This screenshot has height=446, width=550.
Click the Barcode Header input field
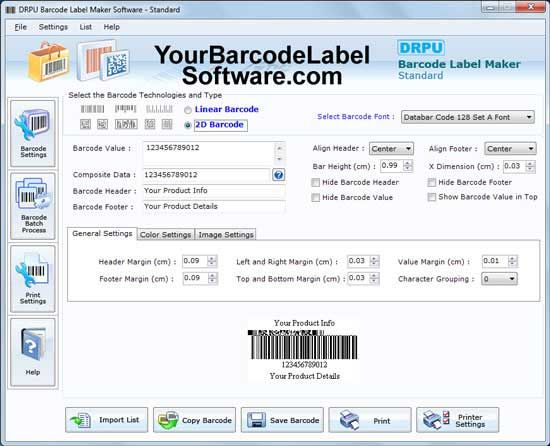[214, 191]
